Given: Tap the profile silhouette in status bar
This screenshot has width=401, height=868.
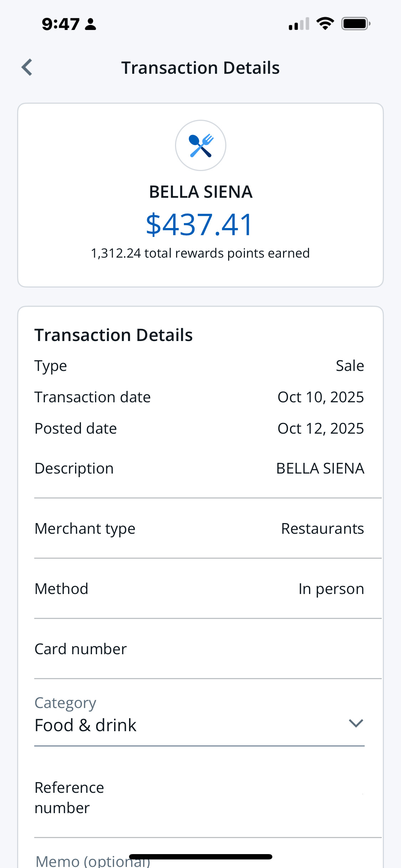Looking at the screenshot, I should (91, 24).
